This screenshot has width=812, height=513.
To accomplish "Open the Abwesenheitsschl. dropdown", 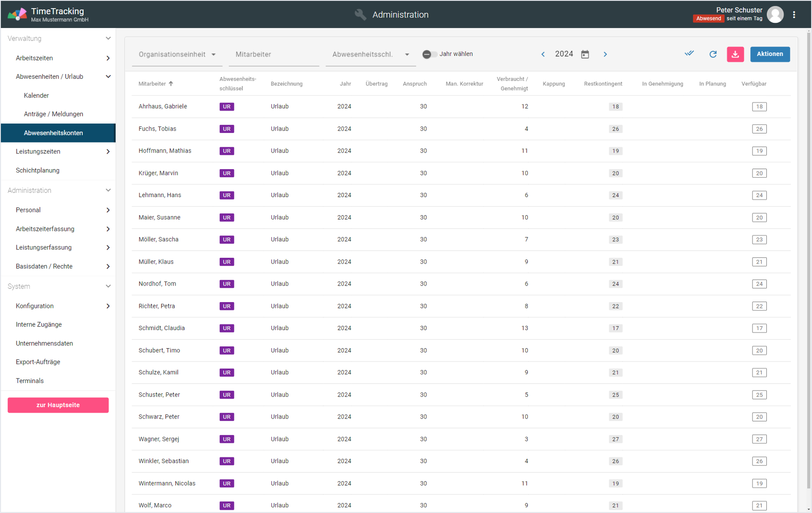I will click(370, 55).
